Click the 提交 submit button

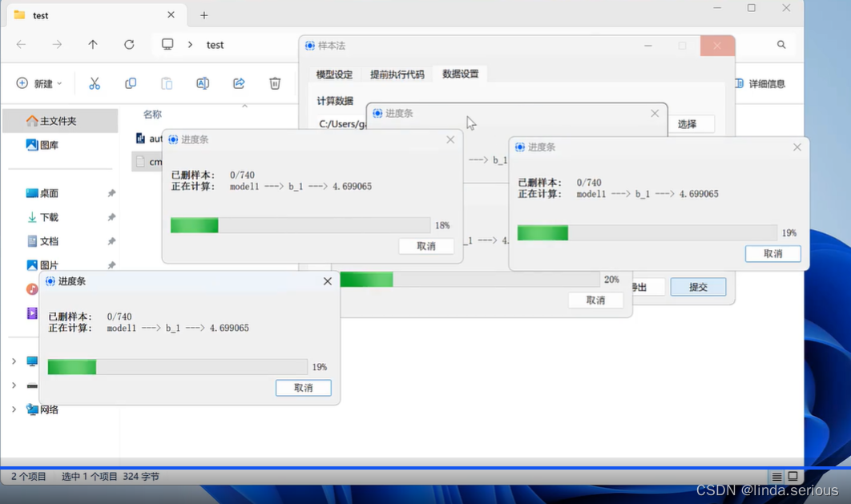(698, 286)
